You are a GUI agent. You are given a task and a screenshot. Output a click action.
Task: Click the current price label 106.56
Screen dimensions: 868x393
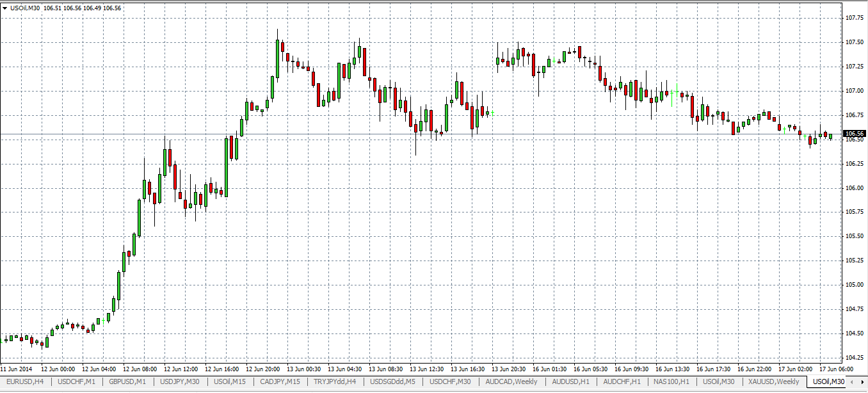pyautogui.click(x=855, y=134)
